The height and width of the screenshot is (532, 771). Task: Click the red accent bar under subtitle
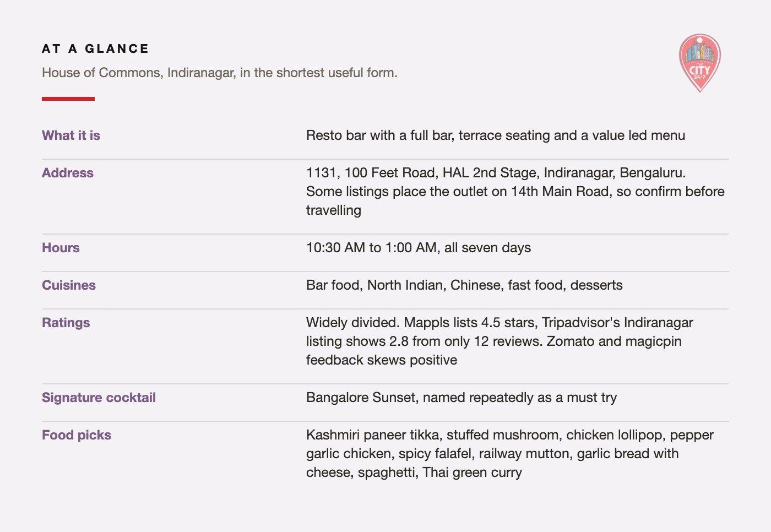coord(68,99)
